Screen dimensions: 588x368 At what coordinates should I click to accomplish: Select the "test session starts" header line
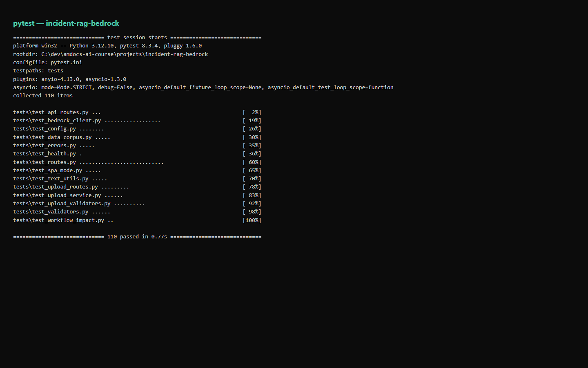click(137, 38)
